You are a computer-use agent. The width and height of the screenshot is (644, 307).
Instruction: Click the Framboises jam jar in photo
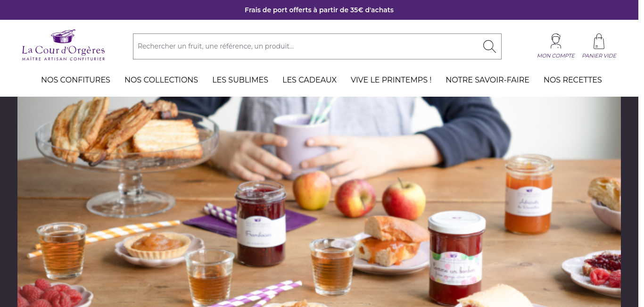(261, 224)
